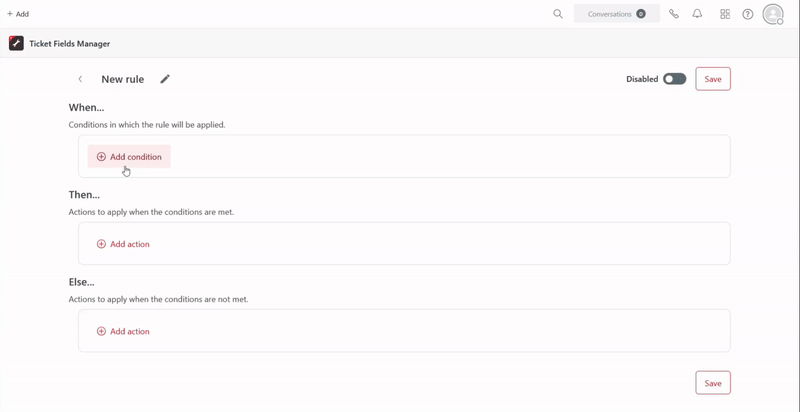This screenshot has height=412, width=800.
Task: Click the phone talk icon
Action: coord(674,14)
